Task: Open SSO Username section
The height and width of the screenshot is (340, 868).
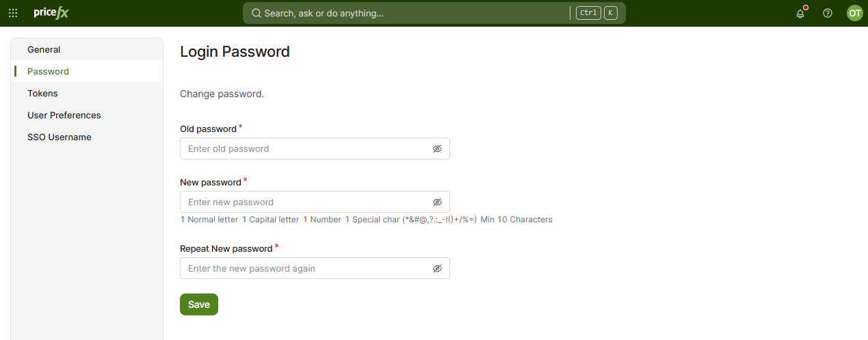Action: 87,137
